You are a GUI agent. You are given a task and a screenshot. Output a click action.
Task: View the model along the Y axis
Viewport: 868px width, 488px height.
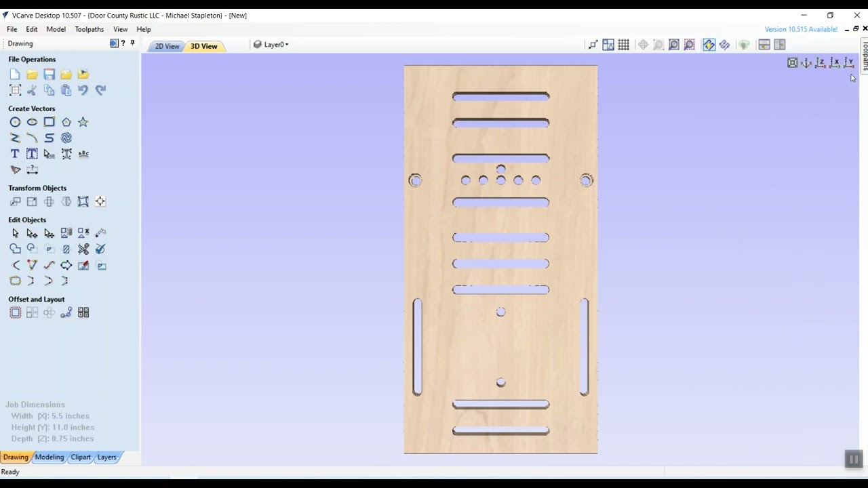848,63
